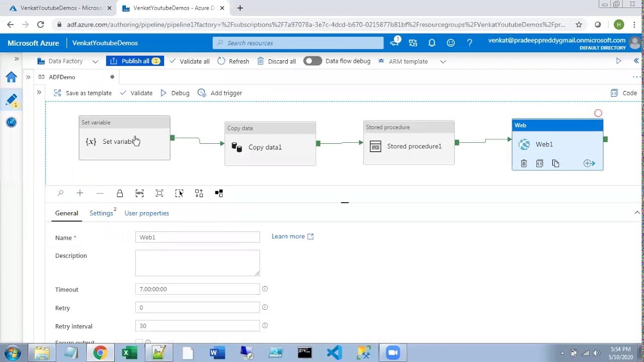Screen dimensions: 644x362
Task: Select the ADFDemo pipeline tab
Action: pyautogui.click(x=62, y=77)
